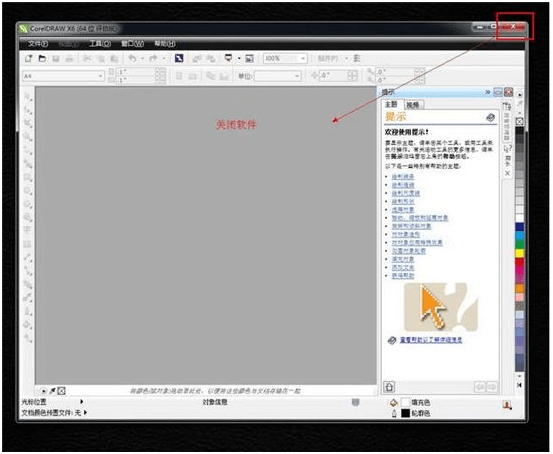The width and height of the screenshot is (553, 454).
Task: Click the pin icon below the canvas
Action: [x=52, y=391]
